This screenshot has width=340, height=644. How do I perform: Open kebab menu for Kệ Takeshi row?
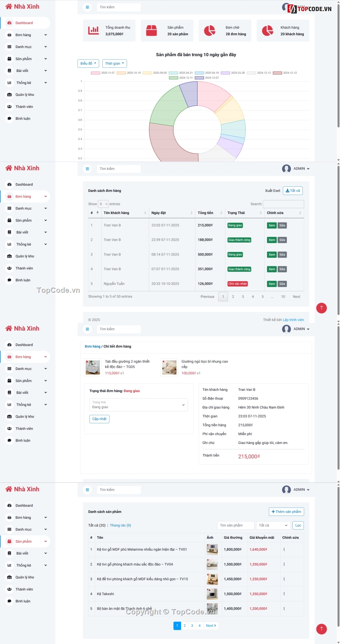point(284,594)
